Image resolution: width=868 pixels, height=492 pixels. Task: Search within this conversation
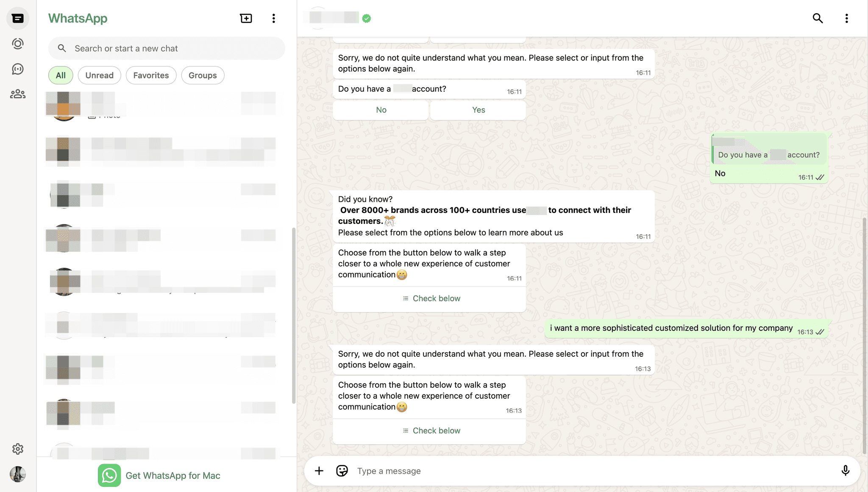(x=818, y=18)
